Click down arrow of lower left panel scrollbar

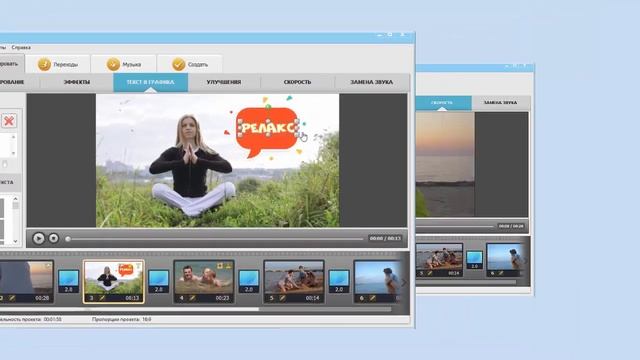(15, 241)
